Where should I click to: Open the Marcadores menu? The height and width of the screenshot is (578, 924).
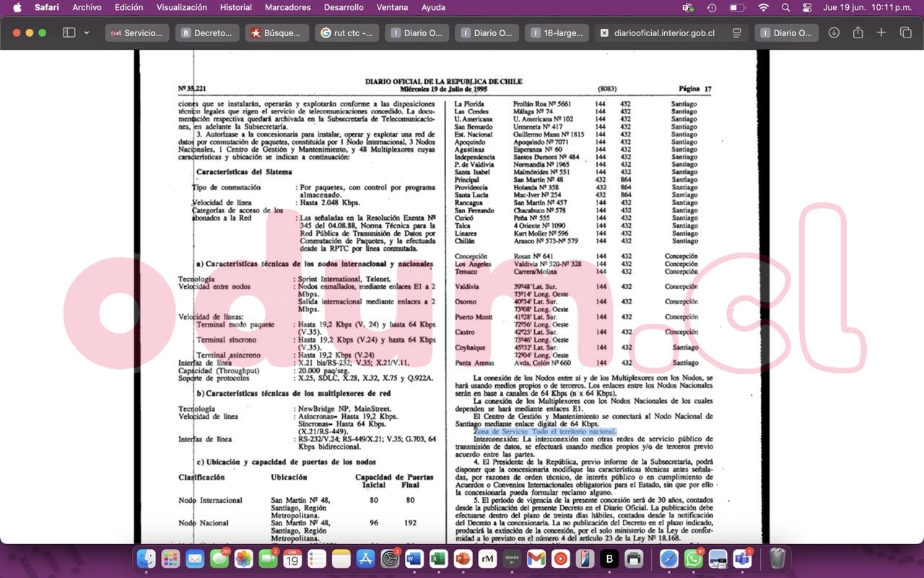coord(288,7)
